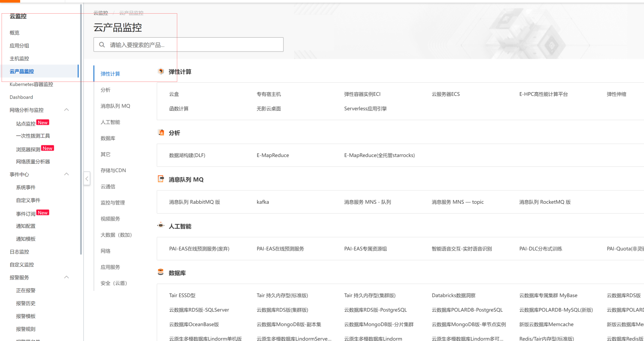Click the 消息队列 MQ section header icon
644x341 pixels.
(161, 179)
